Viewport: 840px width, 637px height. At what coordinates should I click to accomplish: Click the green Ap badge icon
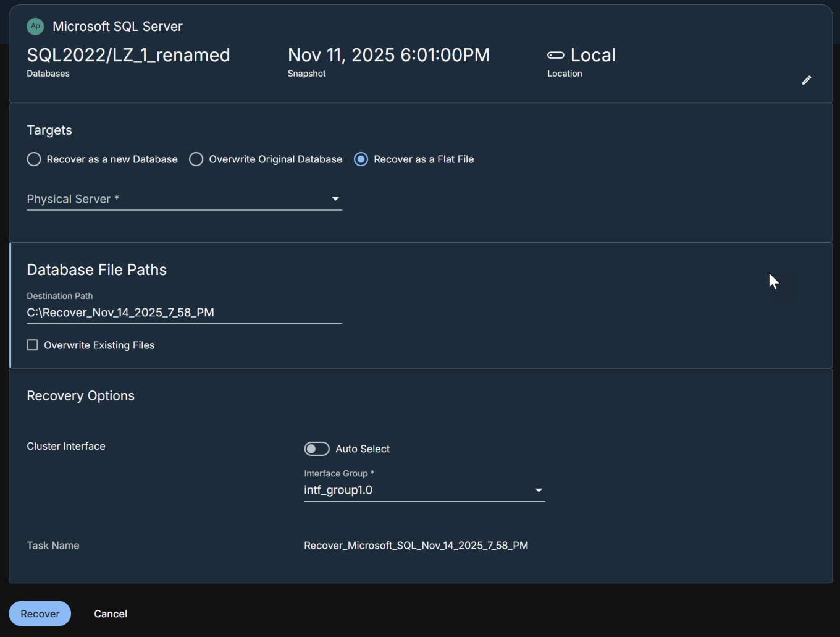click(35, 26)
